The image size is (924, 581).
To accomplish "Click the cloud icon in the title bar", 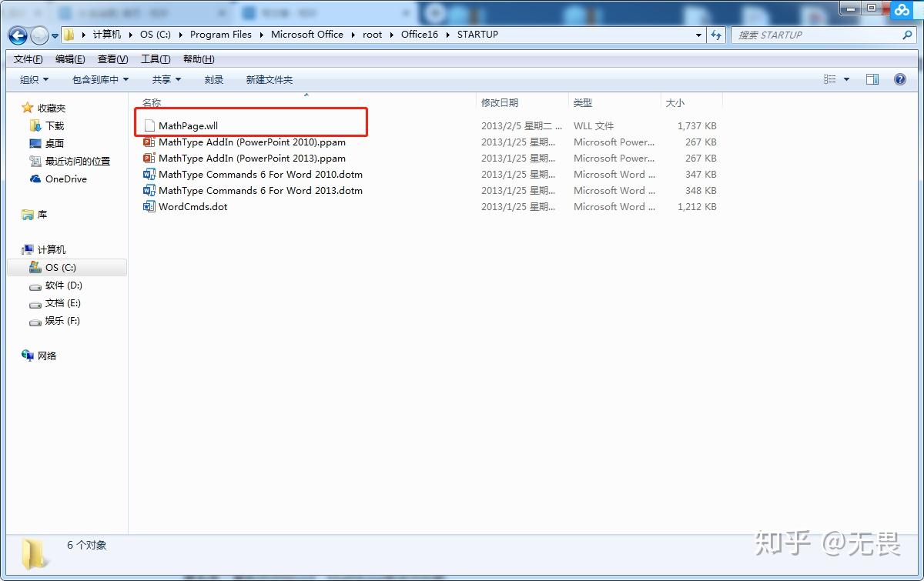I will point(901,9).
